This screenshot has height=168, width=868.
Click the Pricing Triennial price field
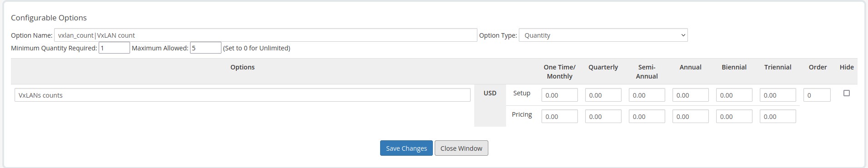778,116
